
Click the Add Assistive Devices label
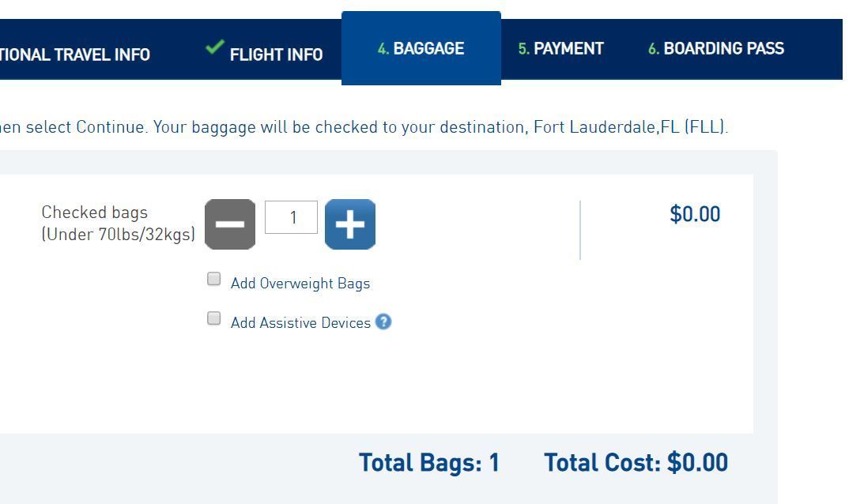(300, 322)
